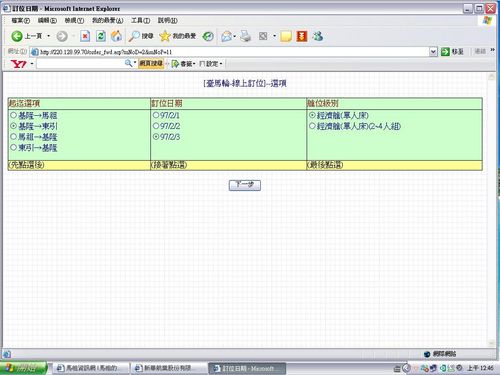Open the 檢視(V) View menu

click(x=74, y=21)
